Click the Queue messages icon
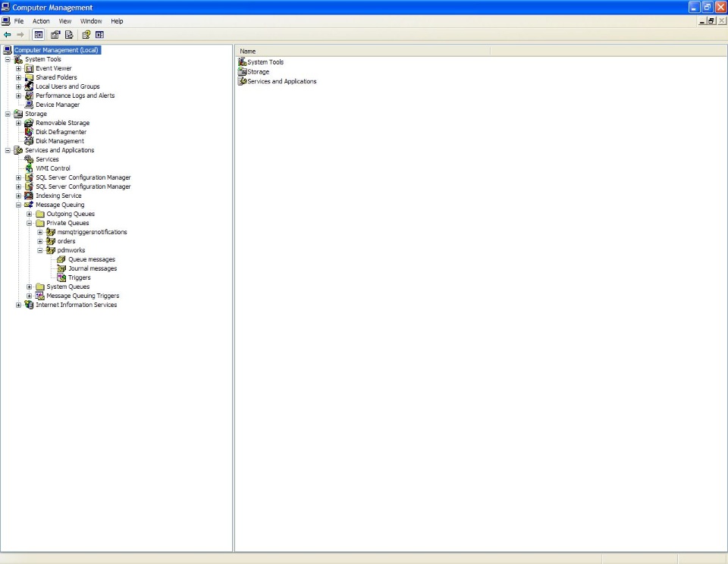The image size is (728, 564). (x=61, y=259)
